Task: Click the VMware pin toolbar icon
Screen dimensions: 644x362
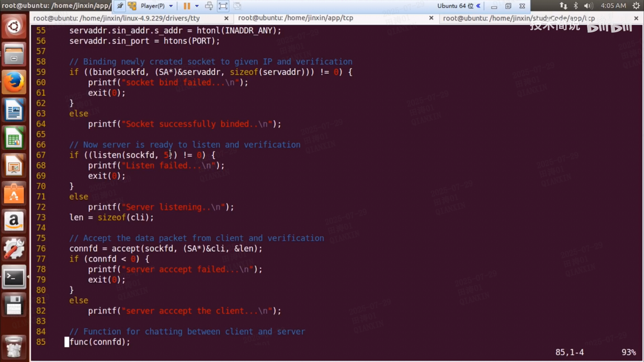Action: (x=120, y=6)
